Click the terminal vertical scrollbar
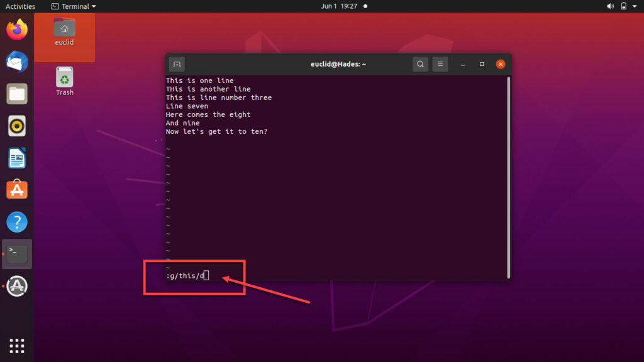This screenshot has height=362, width=644. click(508, 176)
